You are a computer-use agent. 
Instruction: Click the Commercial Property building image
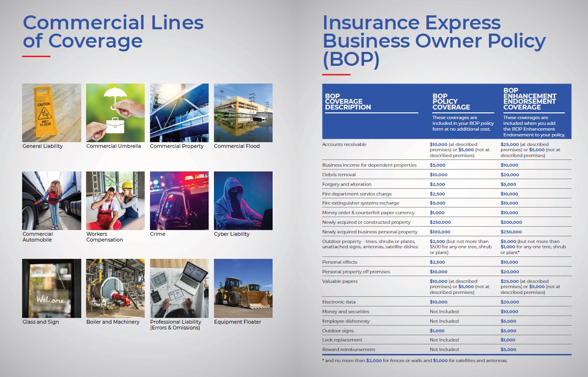pos(179,113)
